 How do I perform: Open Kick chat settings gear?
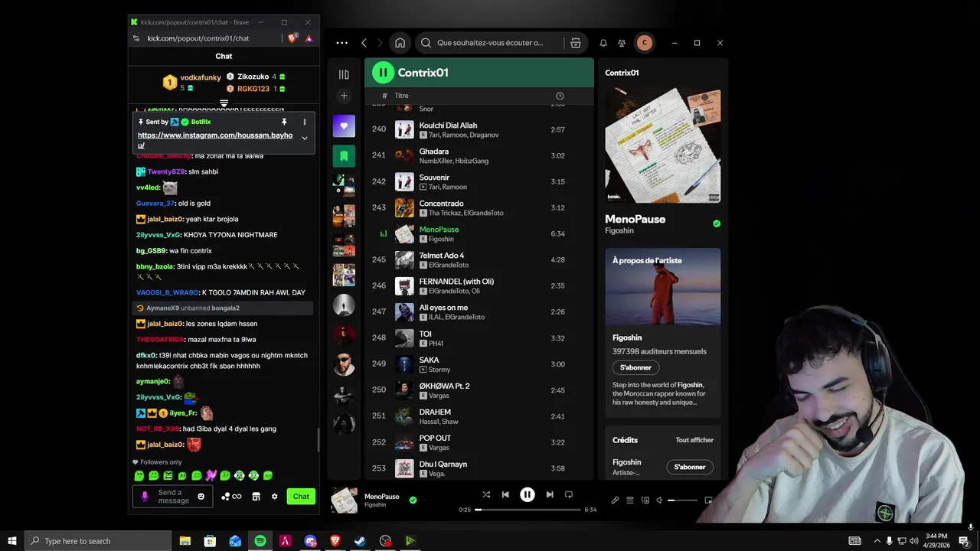tap(275, 497)
